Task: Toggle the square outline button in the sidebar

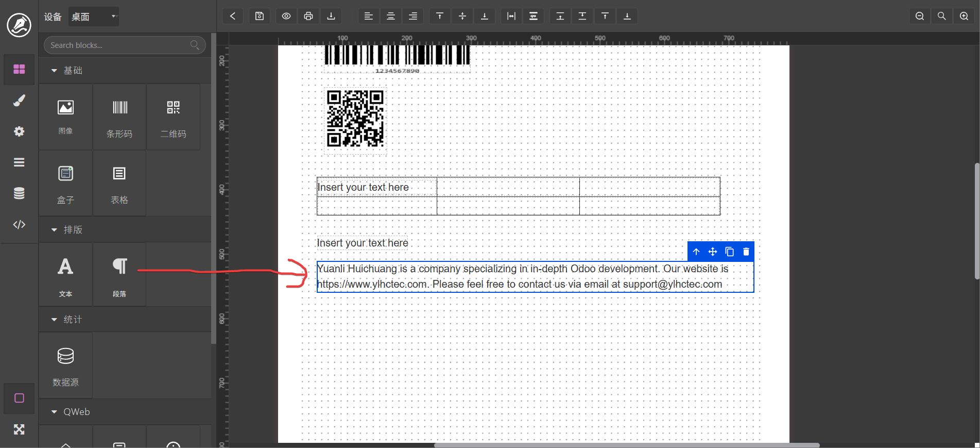Action: click(x=19, y=398)
